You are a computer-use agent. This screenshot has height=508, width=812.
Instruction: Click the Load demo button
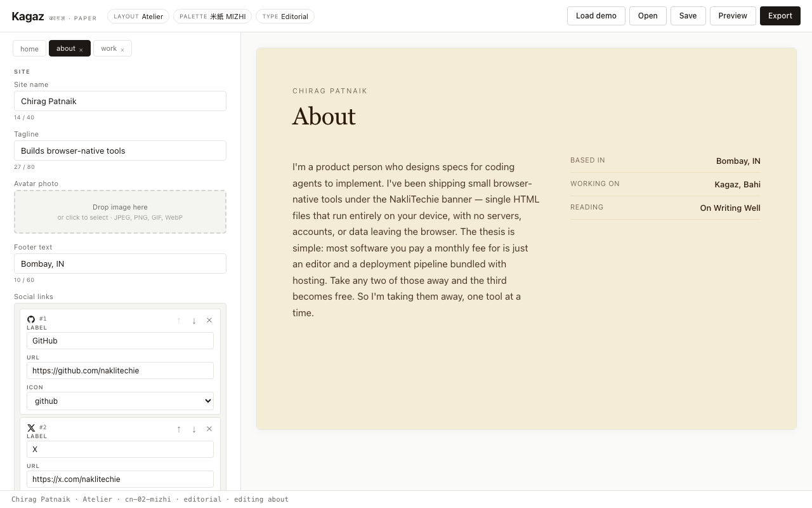(x=596, y=16)
